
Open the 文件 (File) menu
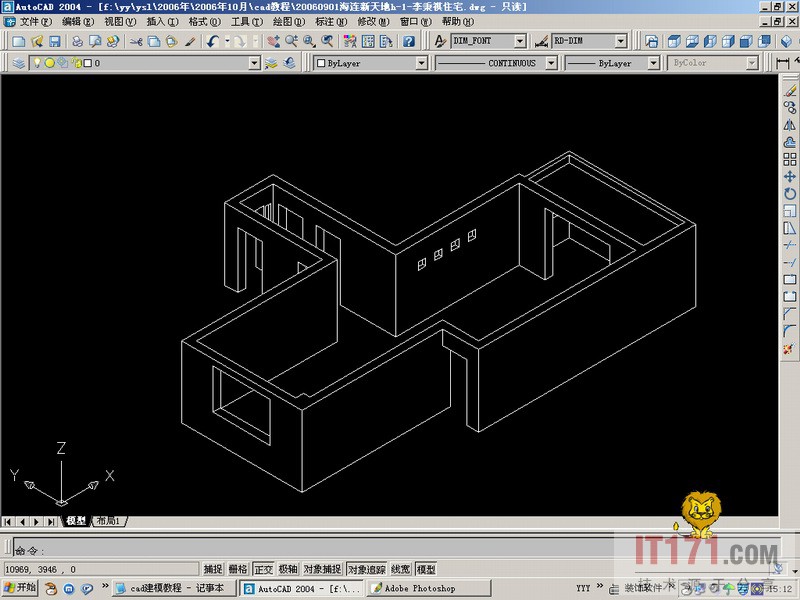pyautogui.click(x=36, y=21)
